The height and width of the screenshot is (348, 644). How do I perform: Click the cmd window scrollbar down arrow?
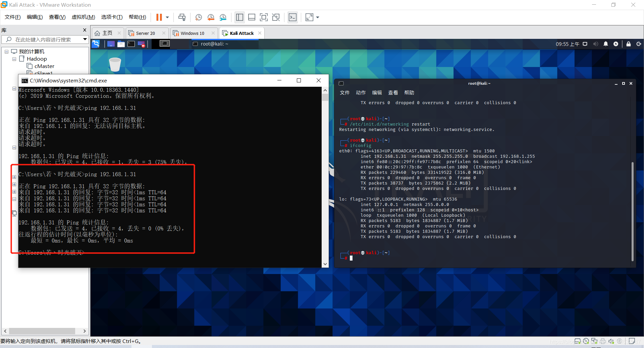tap(325, 264)
